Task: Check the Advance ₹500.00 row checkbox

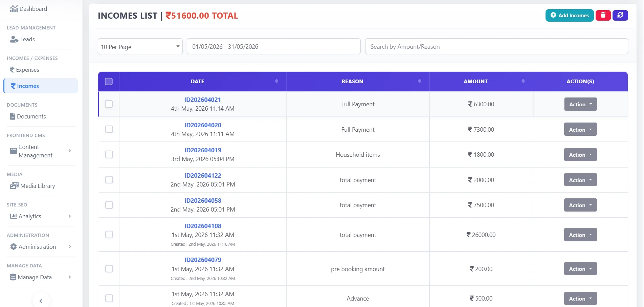Action: click(x=109, y=298)
